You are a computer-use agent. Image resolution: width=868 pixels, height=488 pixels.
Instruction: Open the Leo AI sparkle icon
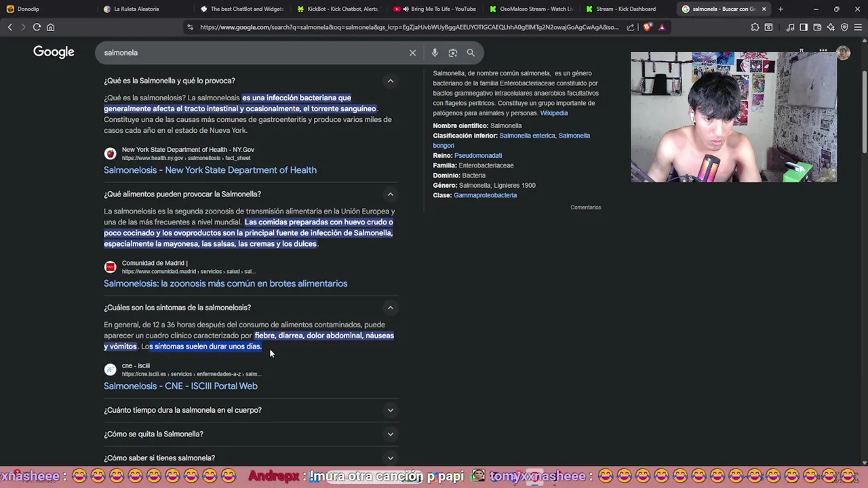click(831, 27)
